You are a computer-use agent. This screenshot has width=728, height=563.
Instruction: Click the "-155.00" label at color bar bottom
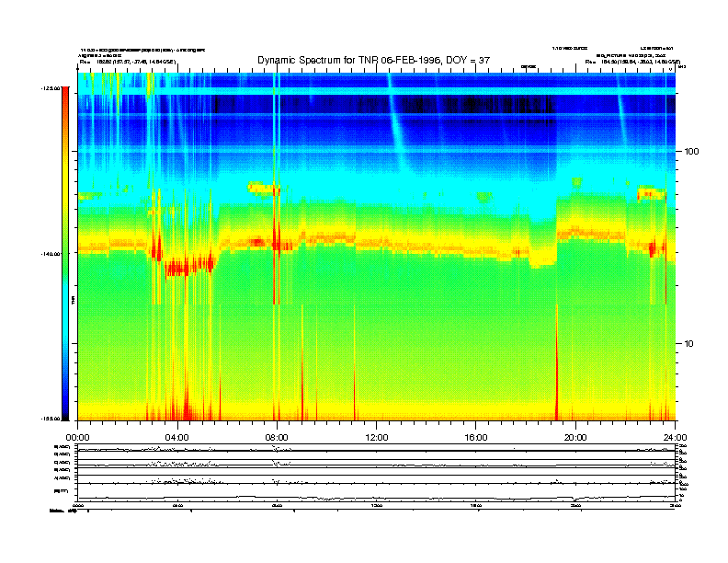point(51,419)
